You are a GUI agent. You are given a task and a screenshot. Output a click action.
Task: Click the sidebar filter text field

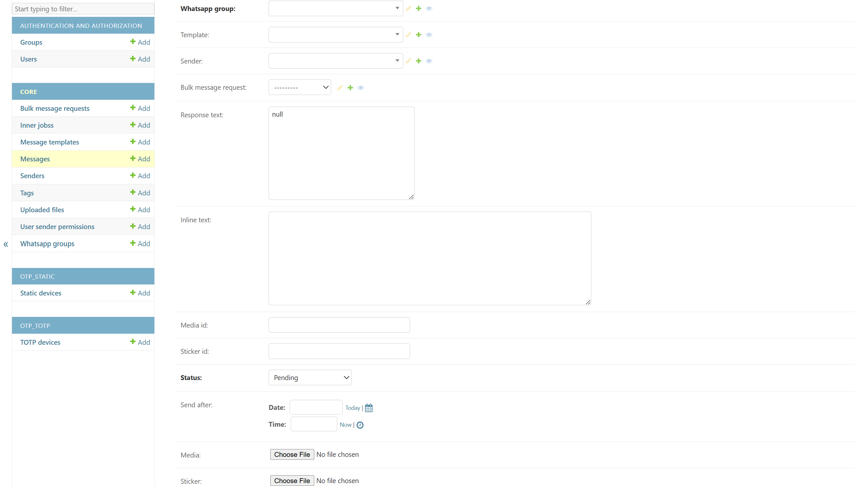coord(83,9)
